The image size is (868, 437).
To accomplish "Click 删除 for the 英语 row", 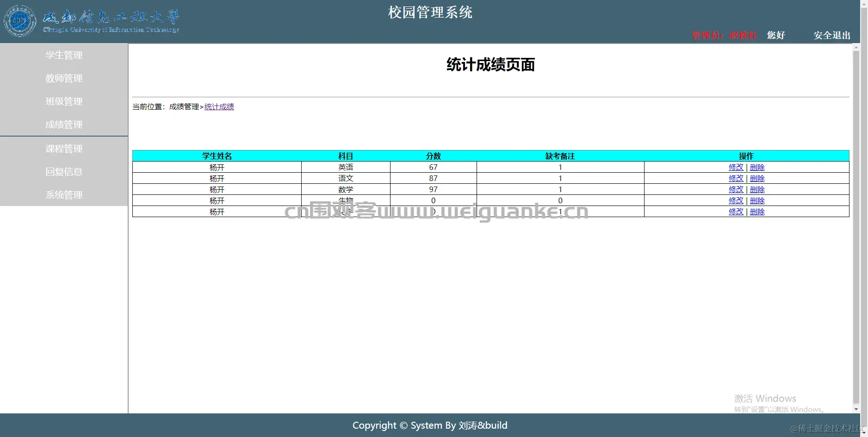I will (x=757, y=167).
